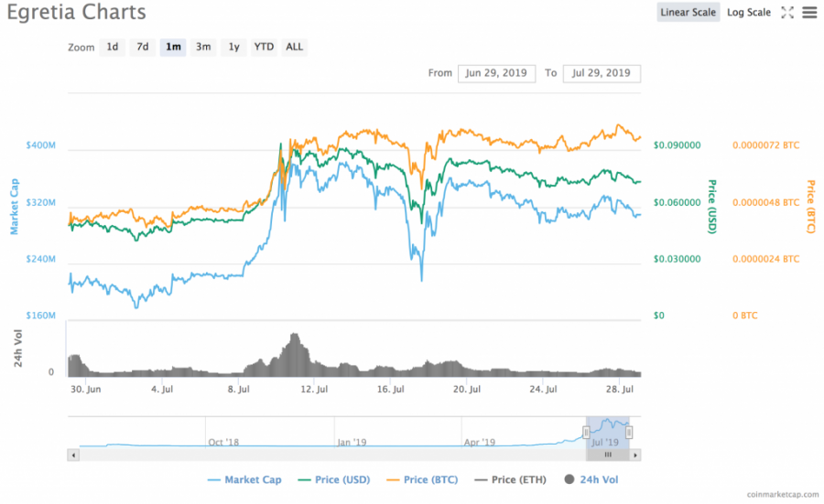Screen dimensions: 824x504
Task: Open coinmarketcap.com credit link
Action: [x=783, y=494]
